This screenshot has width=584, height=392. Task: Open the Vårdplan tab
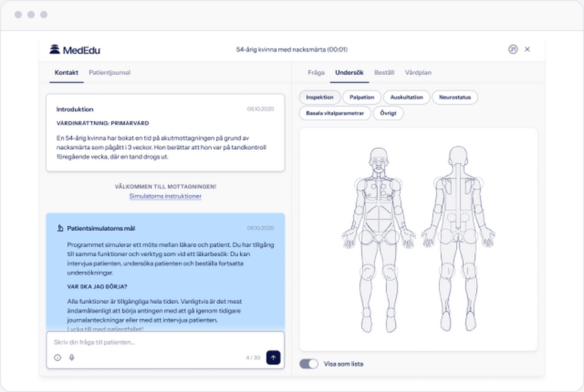click(x=418, y=72)
